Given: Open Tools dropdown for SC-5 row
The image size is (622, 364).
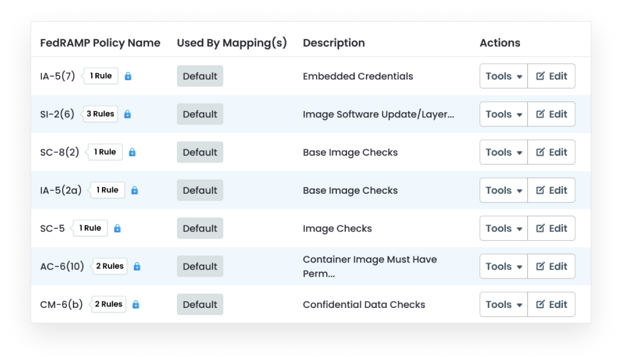Looking at the screenshot, I should point(504,228).
